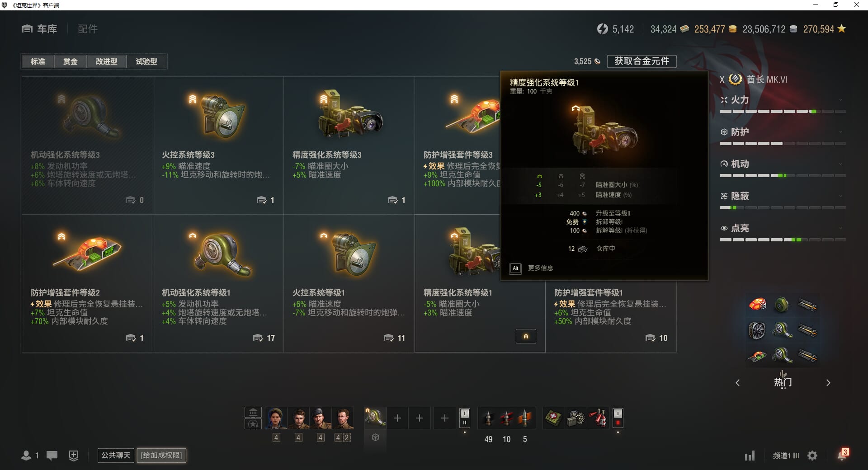Open the barracks icon near crew
Image resolution: width=868 pixels, height=470 pixels.
(x=253, y=412)
